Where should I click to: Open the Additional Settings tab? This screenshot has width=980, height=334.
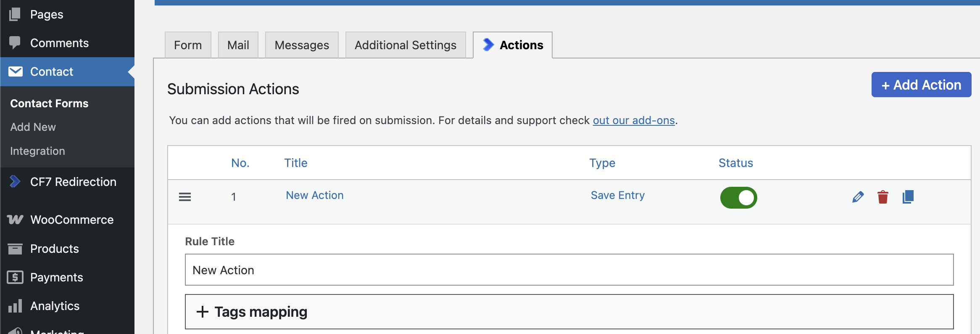(405, 45)
